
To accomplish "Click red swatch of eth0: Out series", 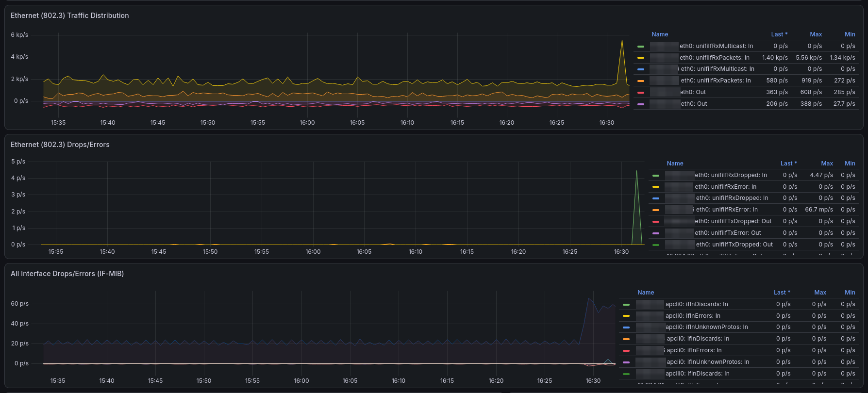I will click(x=641, y=93).
